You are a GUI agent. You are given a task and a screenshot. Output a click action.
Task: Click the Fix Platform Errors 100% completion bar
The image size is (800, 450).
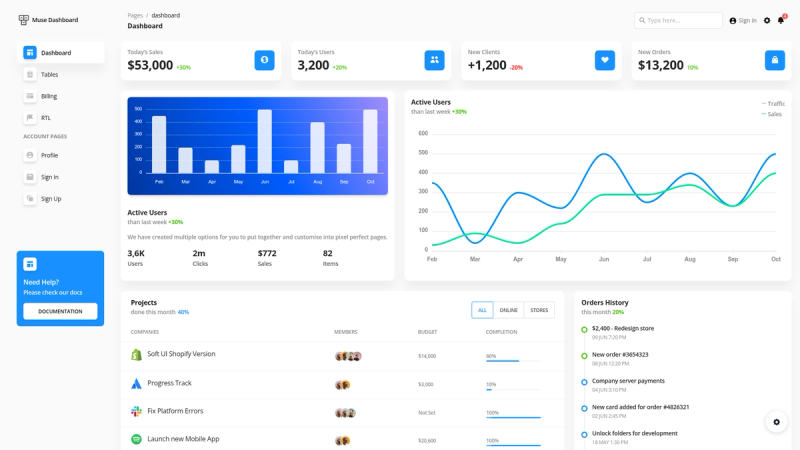(x=513, y=417)
